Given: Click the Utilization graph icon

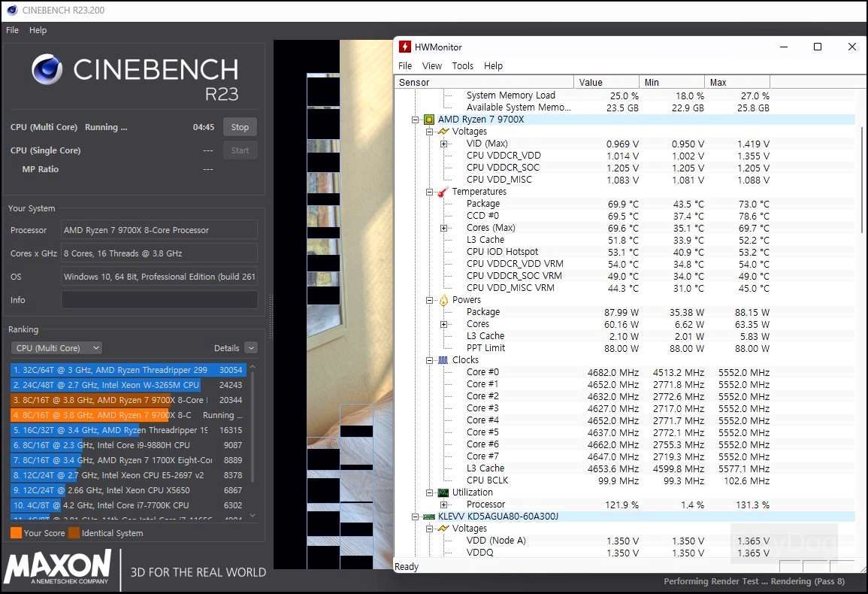Looking at the screenshot, I should coord(443,492).
